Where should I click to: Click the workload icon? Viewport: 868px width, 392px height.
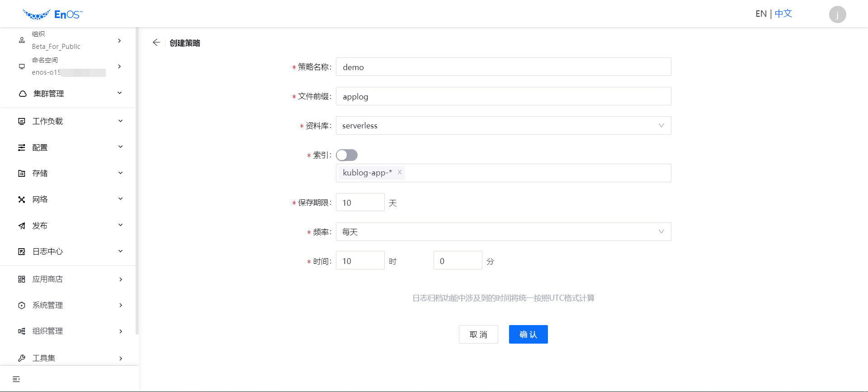[22, 121]
